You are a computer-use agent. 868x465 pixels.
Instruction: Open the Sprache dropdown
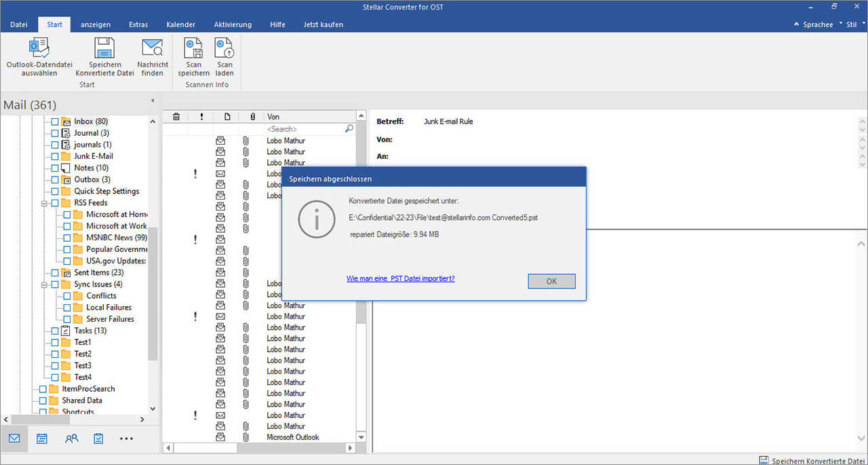818,24
